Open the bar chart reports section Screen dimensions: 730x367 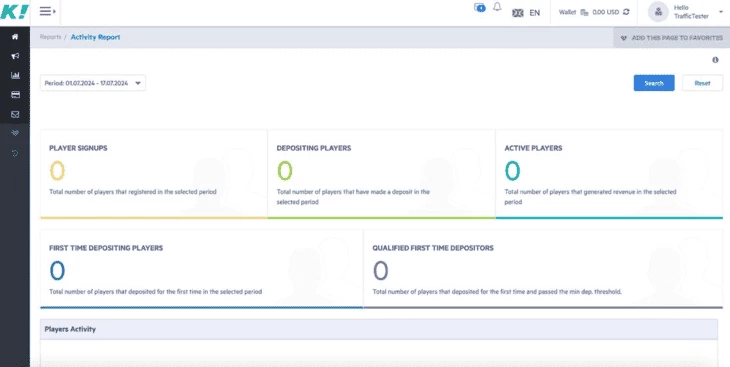tap(15, 75)
